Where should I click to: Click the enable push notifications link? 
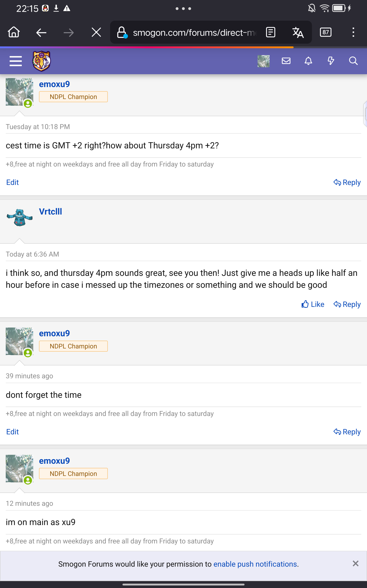(x=255, y=564)
